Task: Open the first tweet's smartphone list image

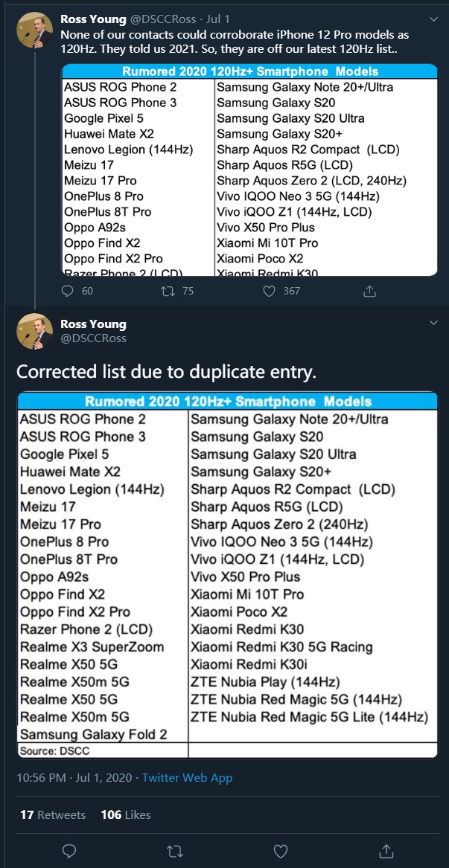Action: click(249, 170)
